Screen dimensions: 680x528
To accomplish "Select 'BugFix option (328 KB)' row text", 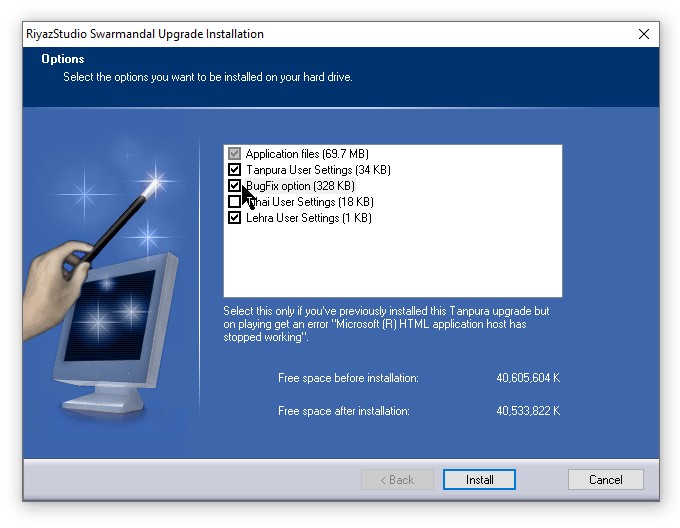I will (x=300, y=186).
